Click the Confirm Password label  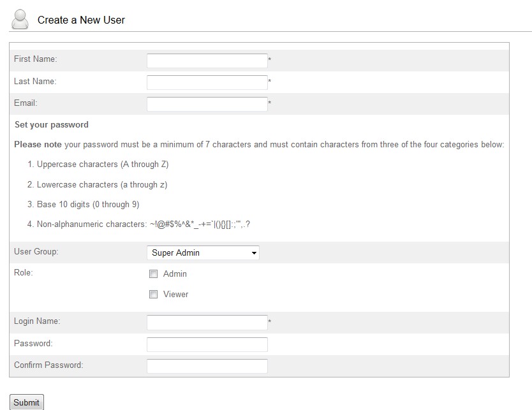(48, 365)
